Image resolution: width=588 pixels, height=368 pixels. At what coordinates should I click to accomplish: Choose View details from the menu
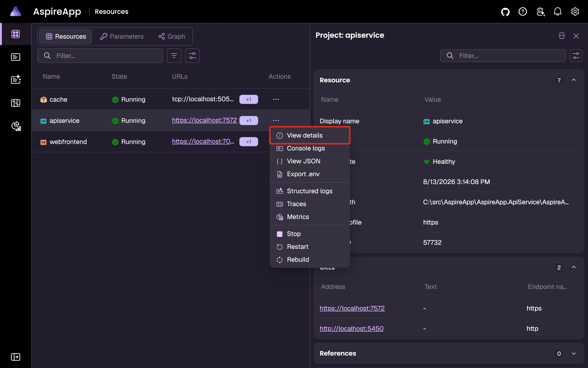coord(310,135)
